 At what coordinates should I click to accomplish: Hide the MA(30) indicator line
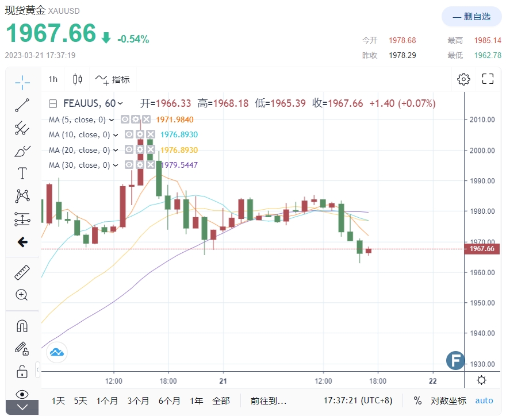(130, 165)
